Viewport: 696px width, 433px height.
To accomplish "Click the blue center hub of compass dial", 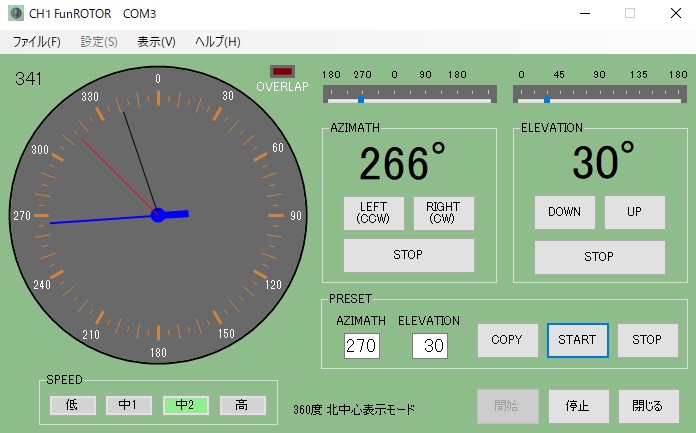I will click(x=157, y=215).
